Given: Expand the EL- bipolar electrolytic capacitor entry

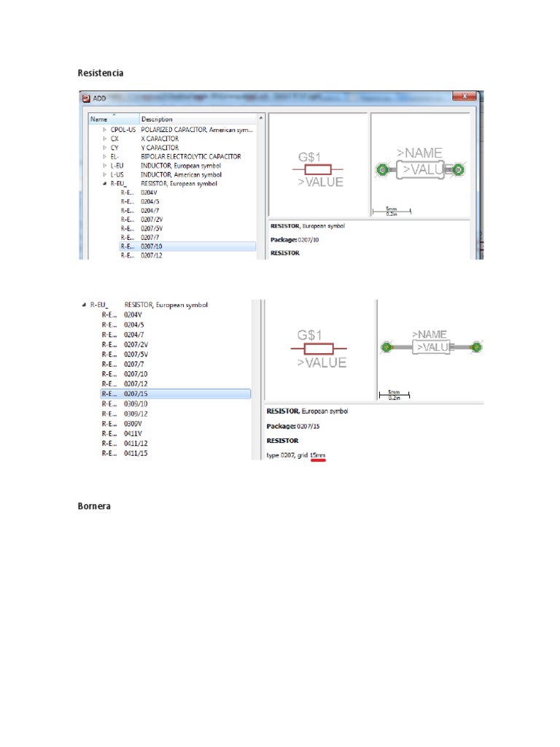Looking at the screenshot, I should point(105,157).
